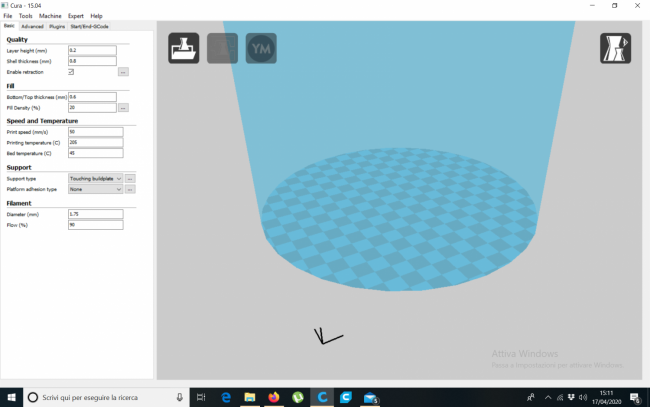The width and height of the screenshot is (650, 407).
Task: Click the Print speed input field
Action: [95, 132]
